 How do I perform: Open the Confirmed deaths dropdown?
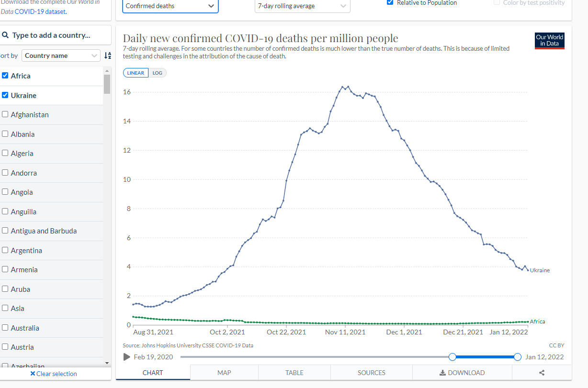coord(170,6)
